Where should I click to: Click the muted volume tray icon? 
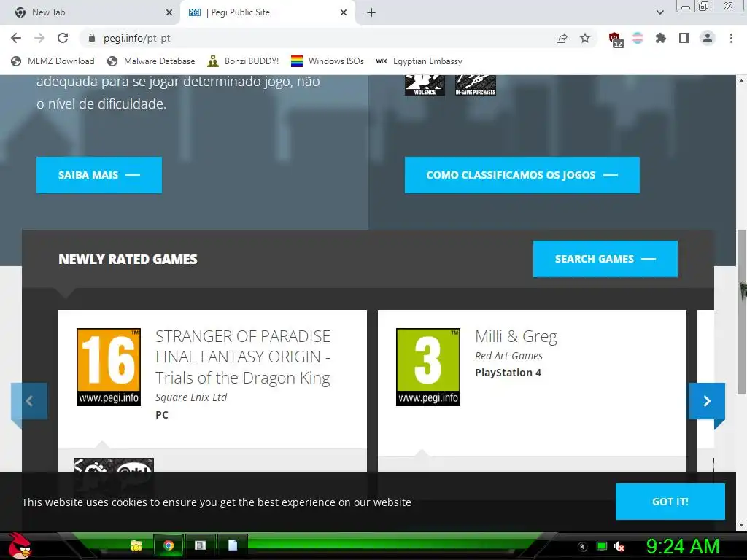pos(619,547)
